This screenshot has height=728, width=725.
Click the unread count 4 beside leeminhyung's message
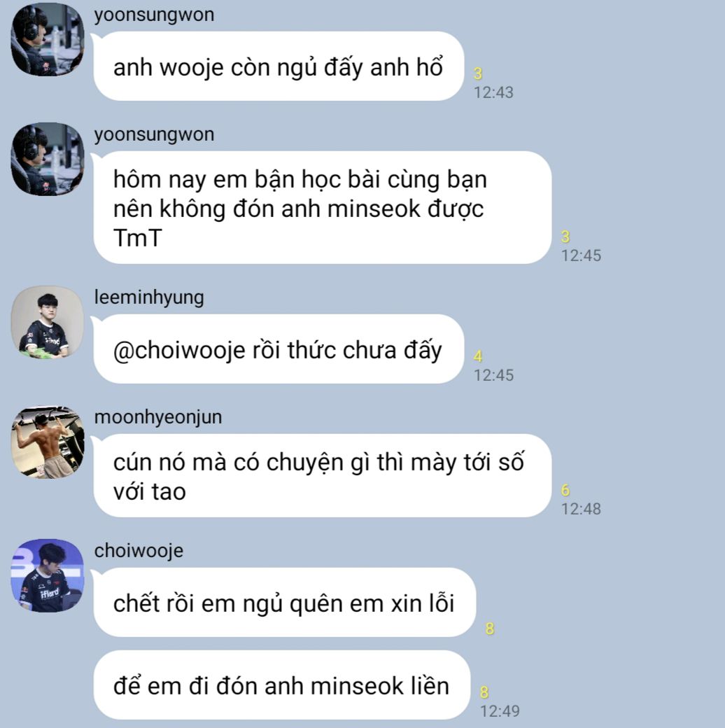coord(478,356)
